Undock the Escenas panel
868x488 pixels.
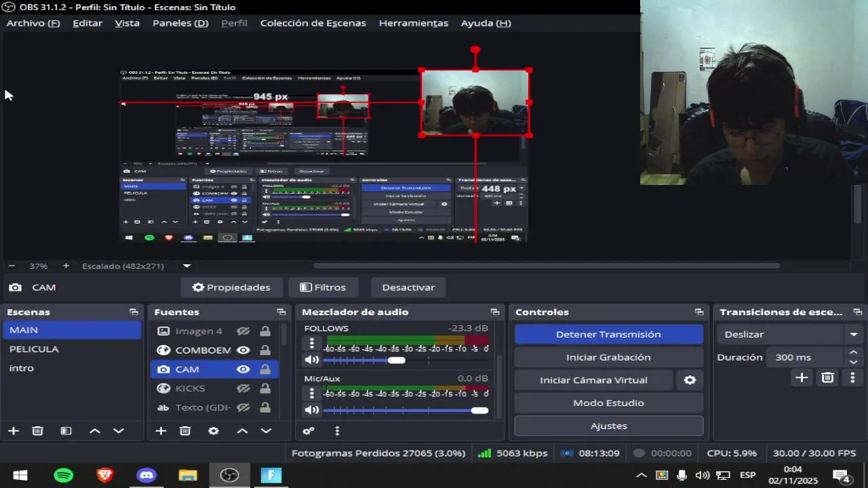pos(134,312)
